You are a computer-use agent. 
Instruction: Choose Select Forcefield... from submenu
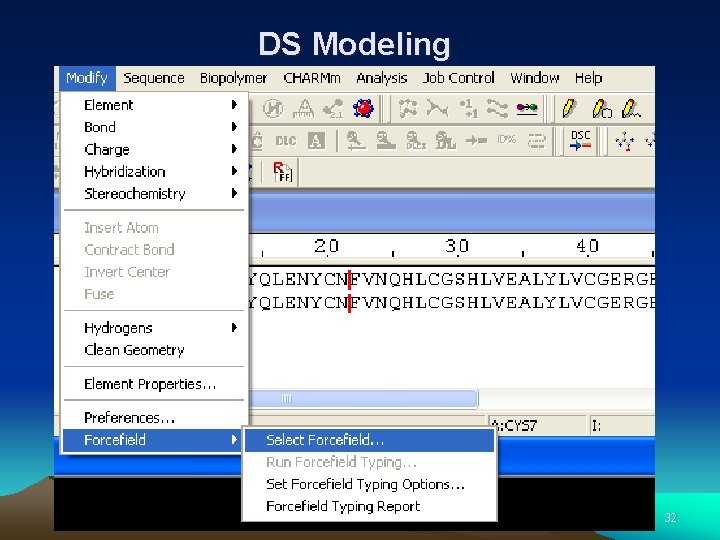coord(370,440)
